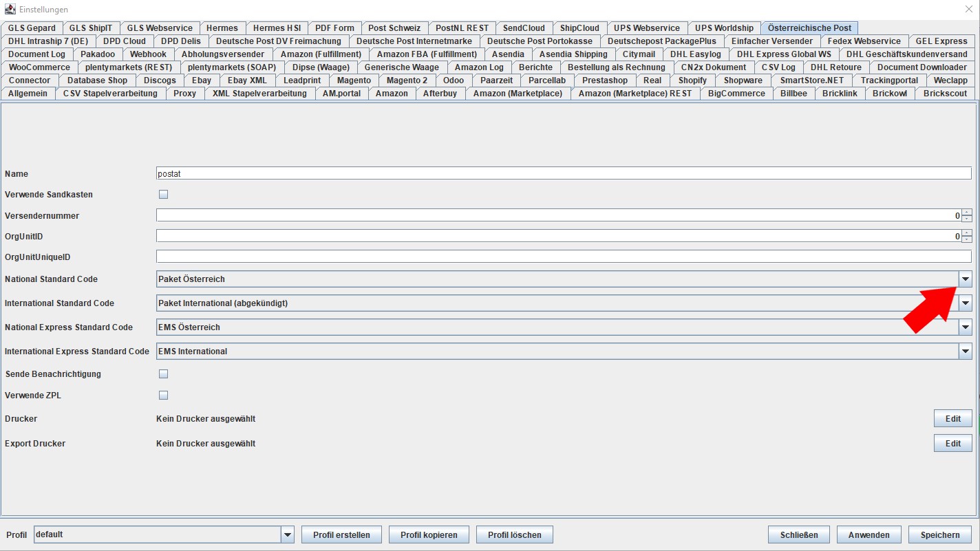This screenshot has height=551, width=980.
Task: Open the National Express Standard Code dropdown
Action: click(965, 327)
